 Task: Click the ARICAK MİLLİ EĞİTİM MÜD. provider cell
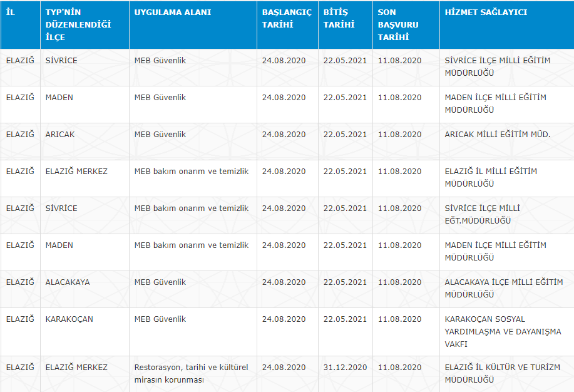click(497, 135)
